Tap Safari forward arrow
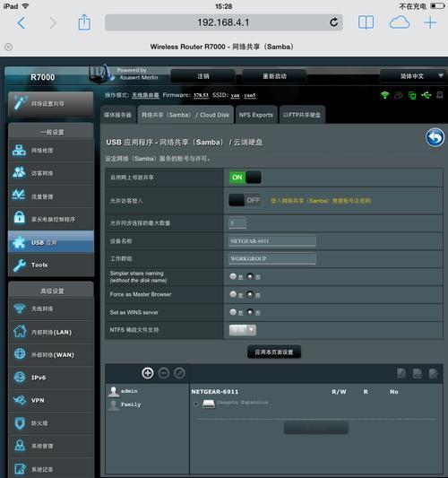This screenshot has height=478, width=448. click(53, 22)
